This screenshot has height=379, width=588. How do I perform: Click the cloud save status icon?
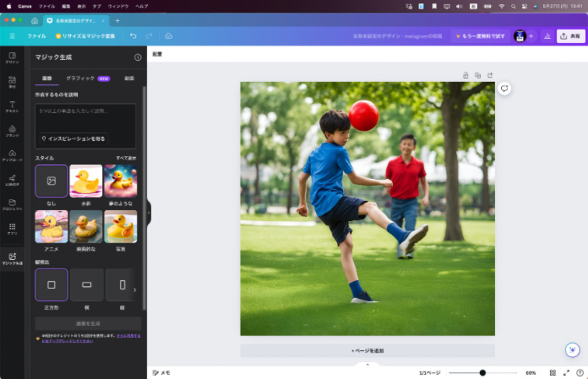pos(169,36)
